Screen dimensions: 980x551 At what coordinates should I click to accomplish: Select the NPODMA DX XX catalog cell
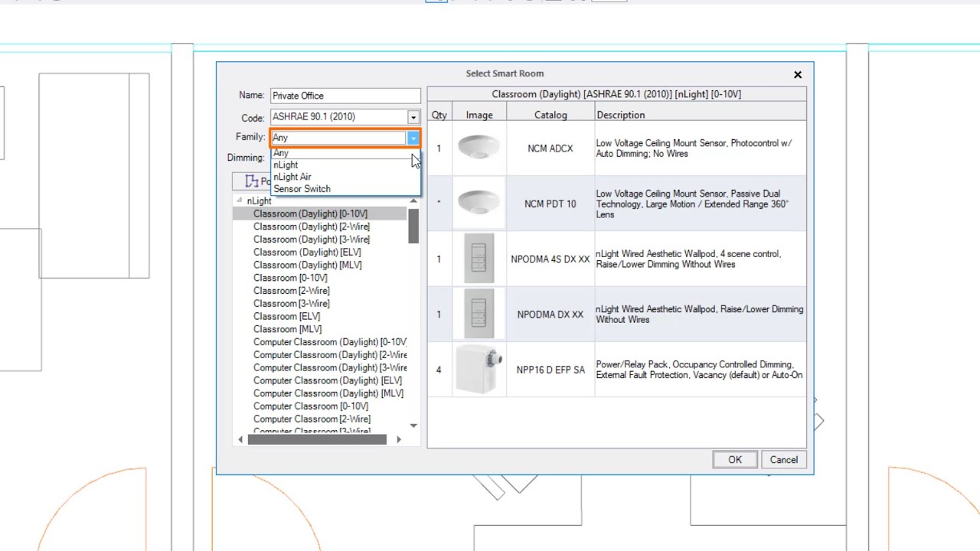[x=550, y=315]
